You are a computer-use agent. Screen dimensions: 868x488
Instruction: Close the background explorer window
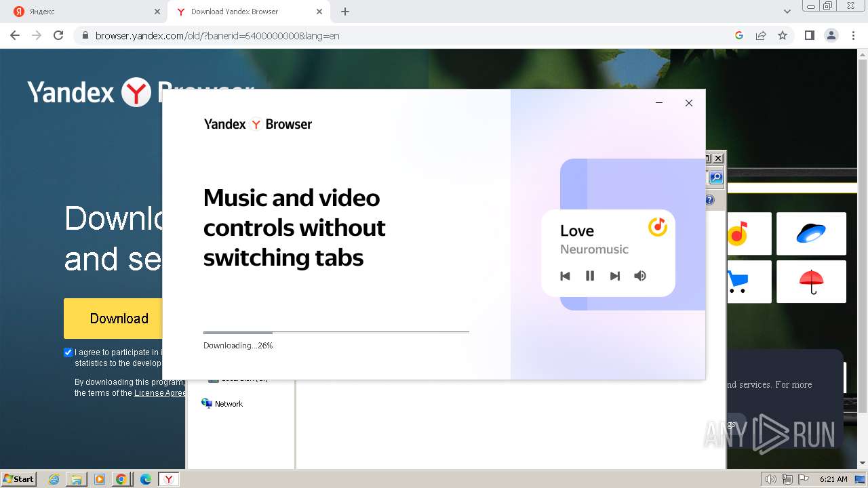click(718, 158)
